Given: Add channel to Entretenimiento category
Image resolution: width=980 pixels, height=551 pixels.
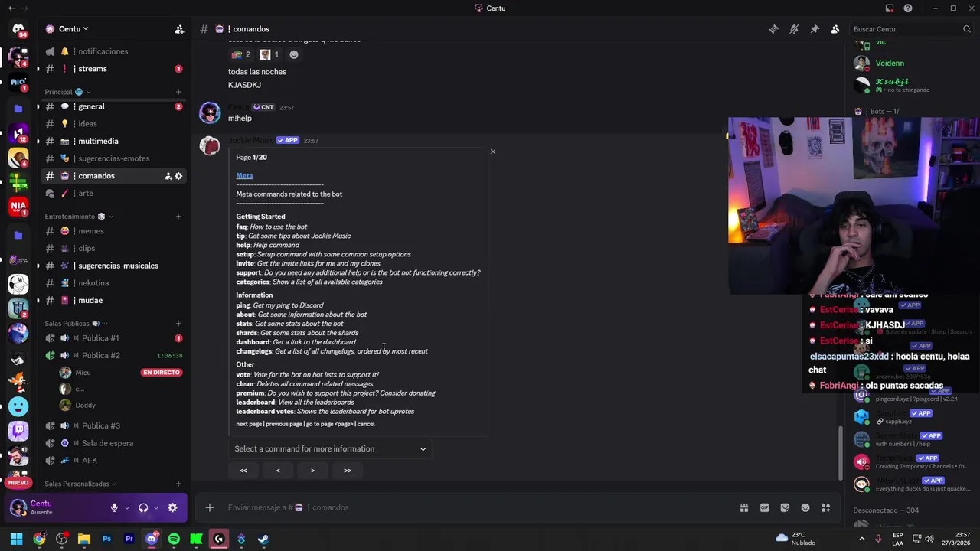Looking at the screenshot, I should [178, 217].
